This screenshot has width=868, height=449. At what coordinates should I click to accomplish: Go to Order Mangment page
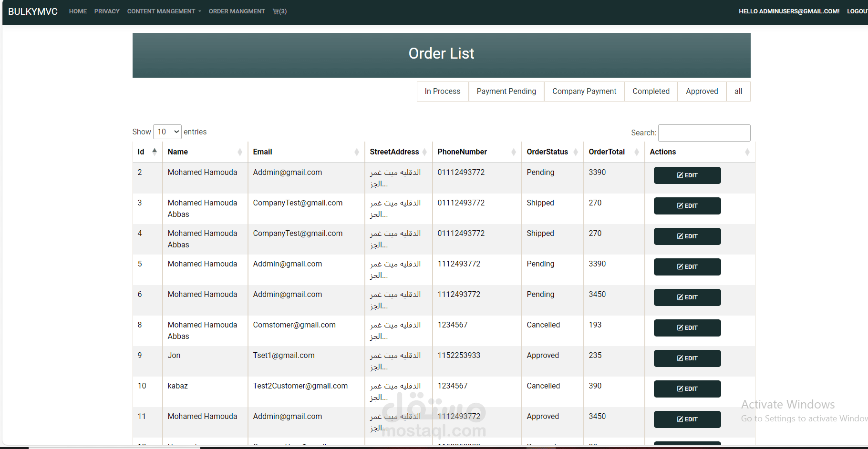[237, 11]
